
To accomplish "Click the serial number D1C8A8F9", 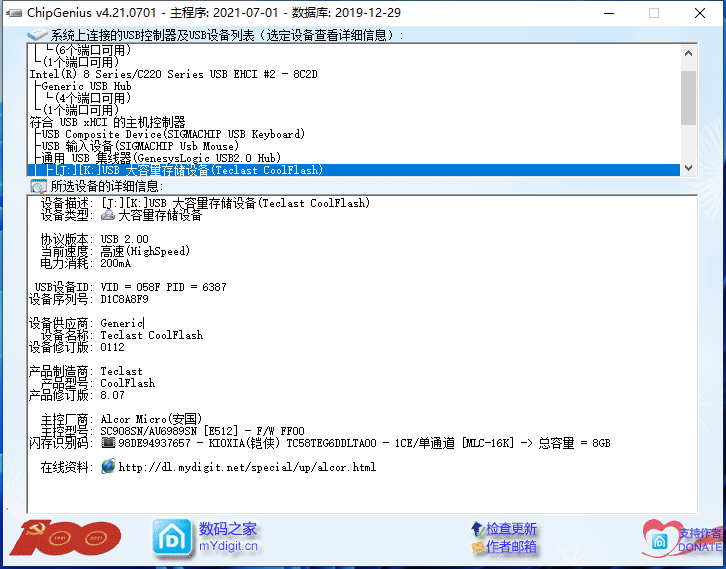I will point(125,299).
